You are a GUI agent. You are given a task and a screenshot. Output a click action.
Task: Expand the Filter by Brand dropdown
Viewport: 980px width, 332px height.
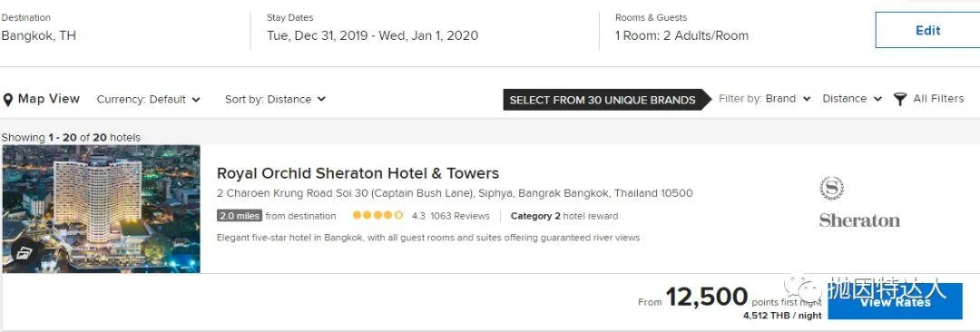[x=764, y=99]
